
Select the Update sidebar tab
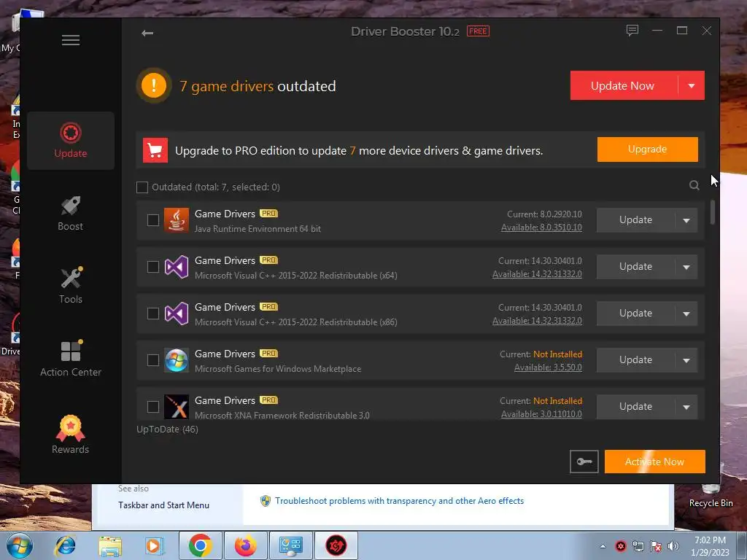71,141
